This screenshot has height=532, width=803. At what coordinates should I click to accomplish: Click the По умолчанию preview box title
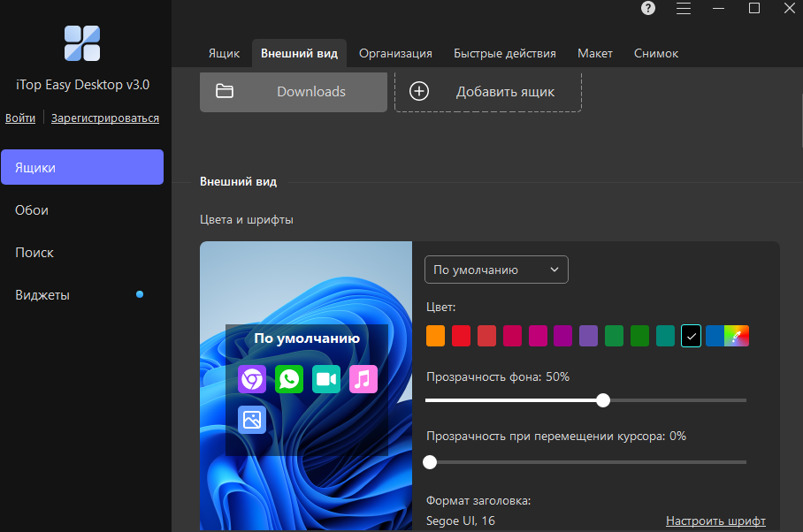[x=307, y=338]
